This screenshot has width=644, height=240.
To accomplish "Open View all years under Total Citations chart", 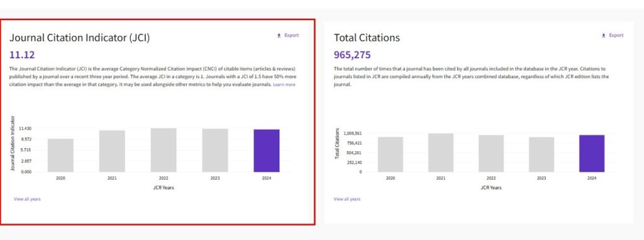I will point(347,199).
